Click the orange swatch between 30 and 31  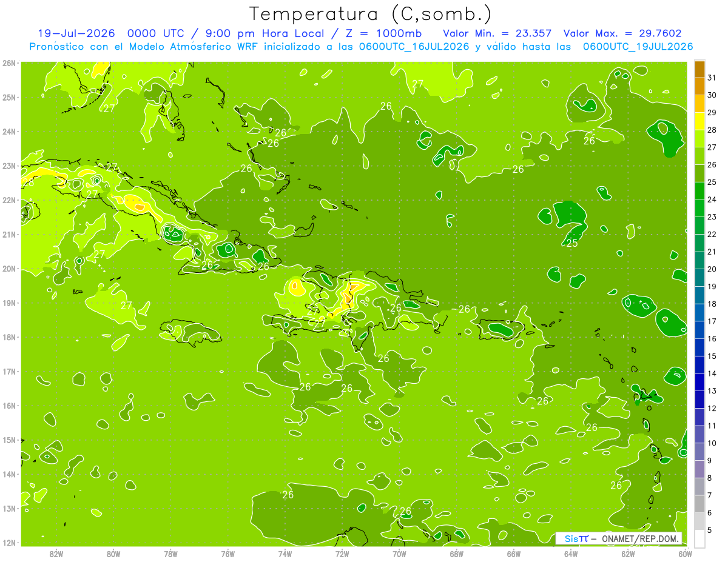click(x=699, y=86)
